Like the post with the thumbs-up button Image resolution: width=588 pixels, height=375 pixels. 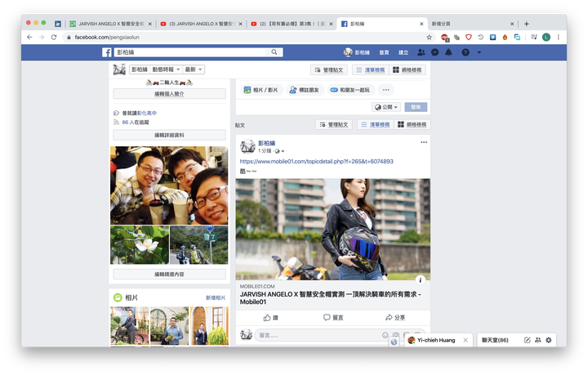point(270,318)
